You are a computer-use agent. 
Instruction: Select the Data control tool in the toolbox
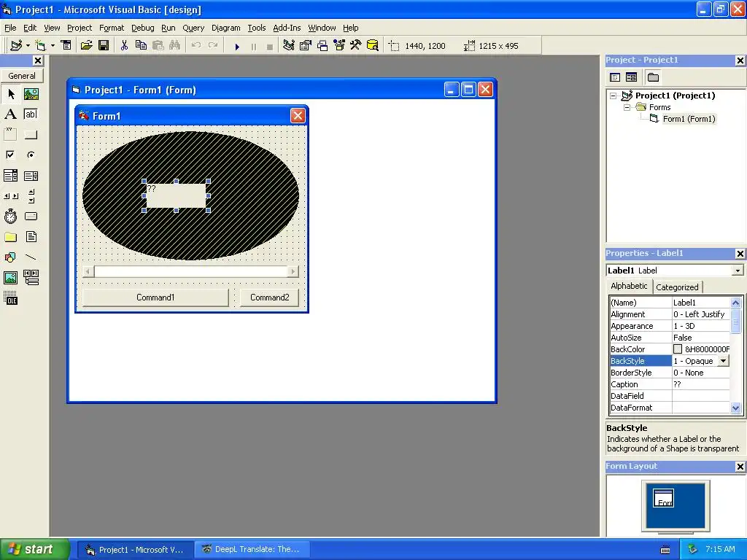pos(31,278)
